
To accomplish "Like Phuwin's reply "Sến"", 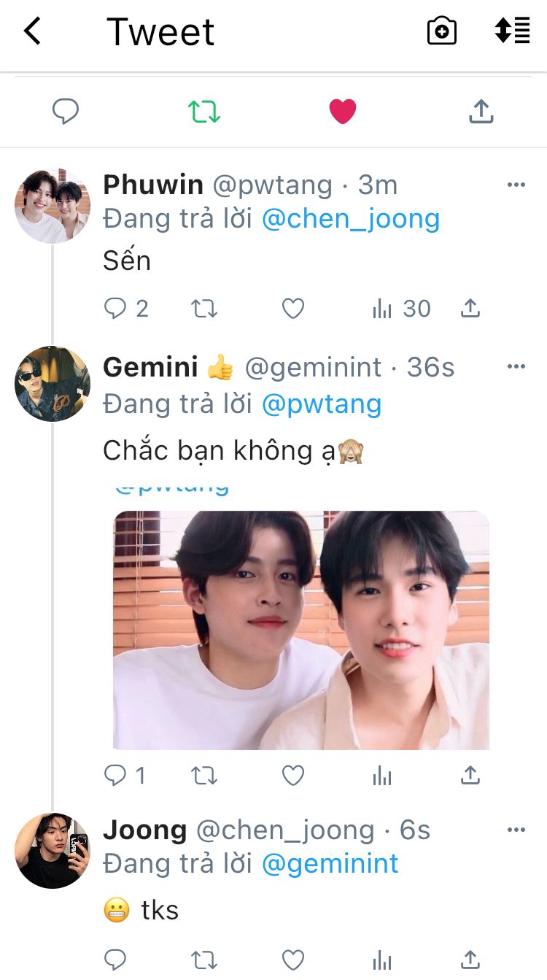I will [292, 309].
